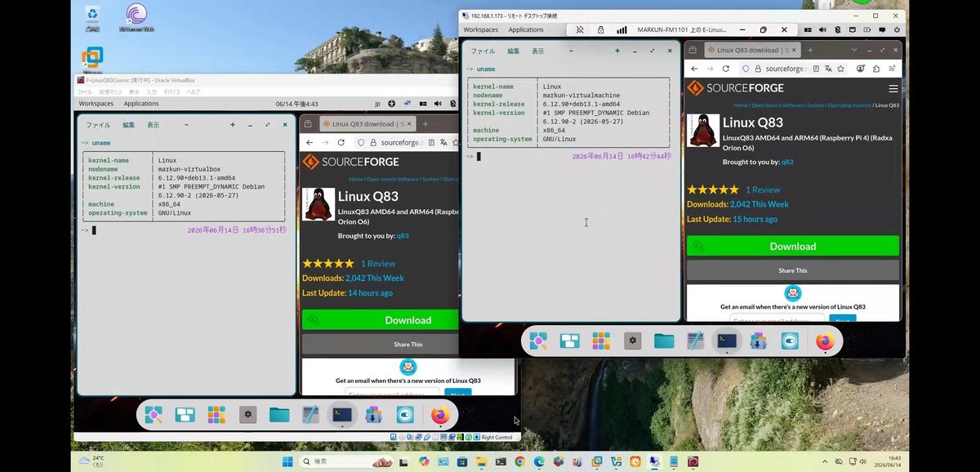Open terminal in the remote desktop dock
Viewport: 980px width, 472px height.
(x=727, y=341)
